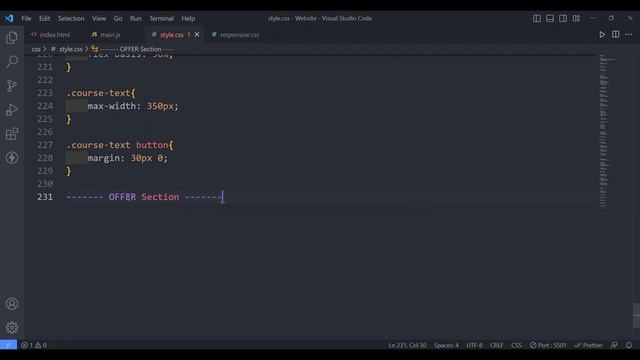The width and height of the screenshot is (640, 360).
Task: Open the Run menu
Action: [136, 18]
